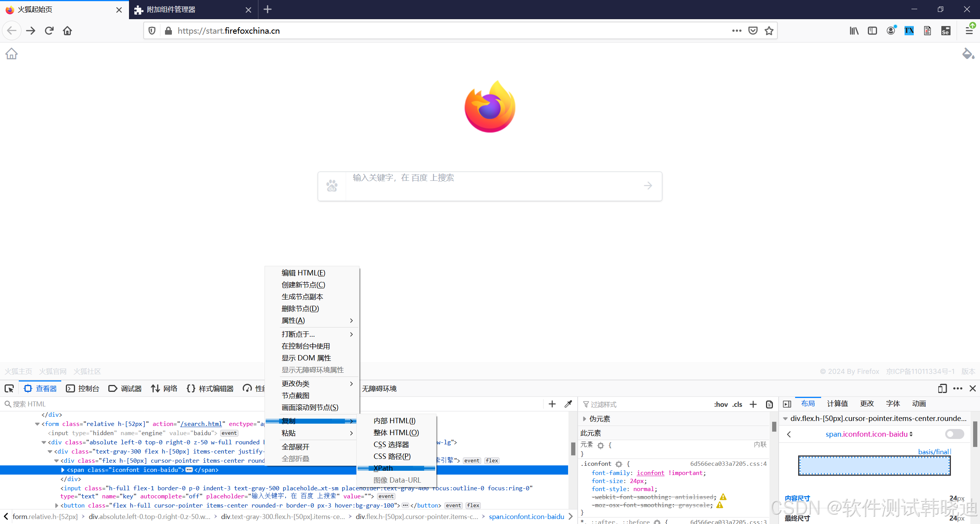Toggle flex badge on button element row
This screenshot has height=524, width=980.
[x=473, y=506]
